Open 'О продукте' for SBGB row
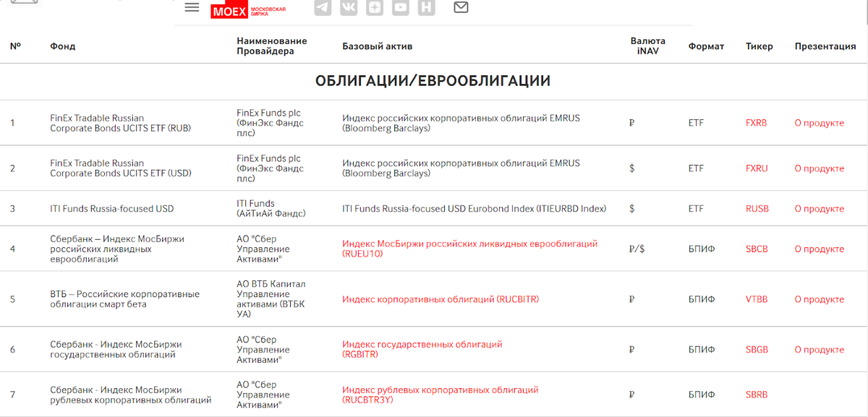 point(820,350)
